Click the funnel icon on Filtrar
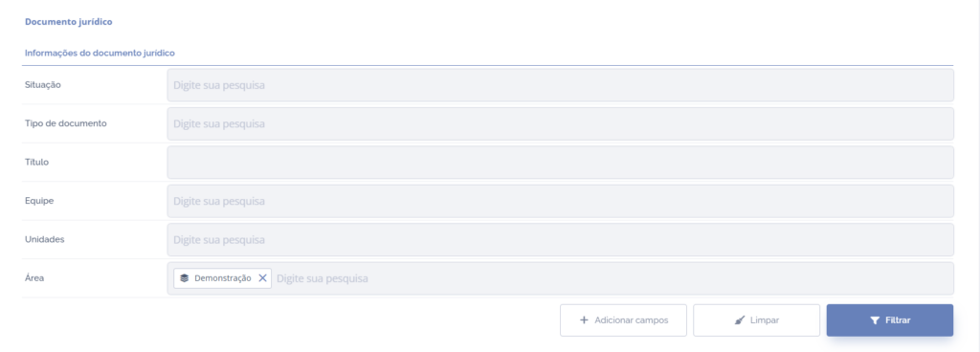Screen dimensions: 980x352 (875, 320)
